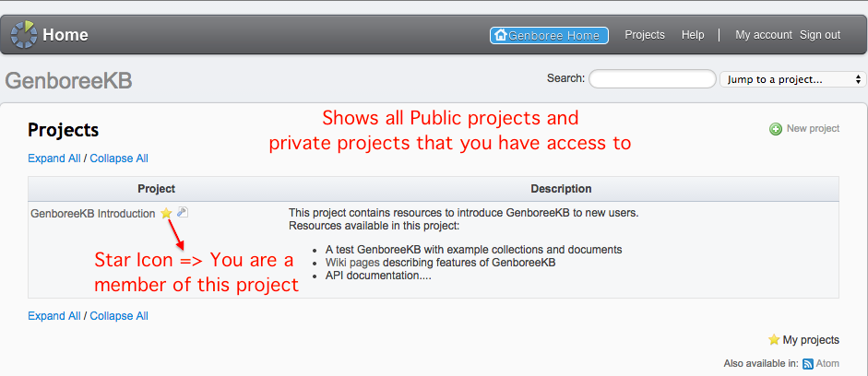Screen dimensions: 868x376
Task: Open the Jump to a project dropdown
Action: click(792, 79)
